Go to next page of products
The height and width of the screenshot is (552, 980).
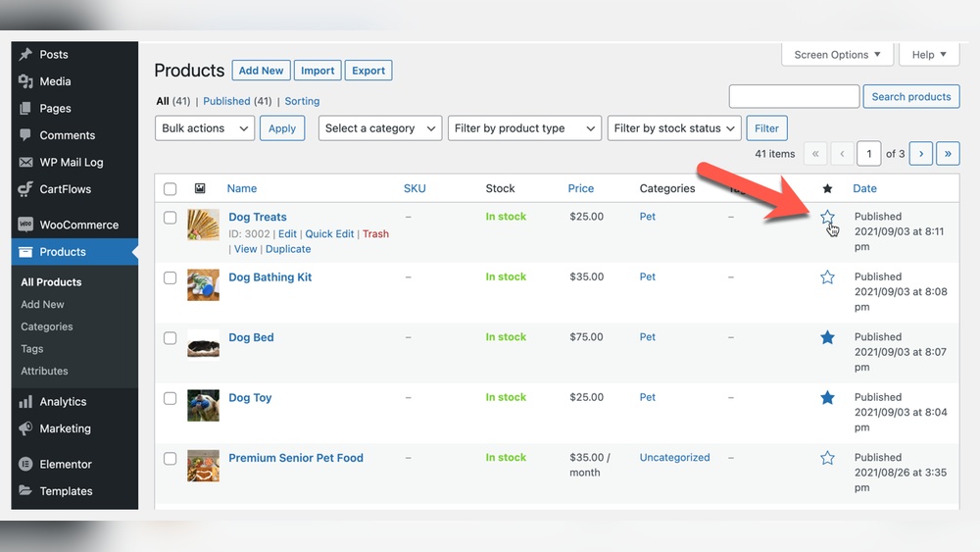[921, 153]
